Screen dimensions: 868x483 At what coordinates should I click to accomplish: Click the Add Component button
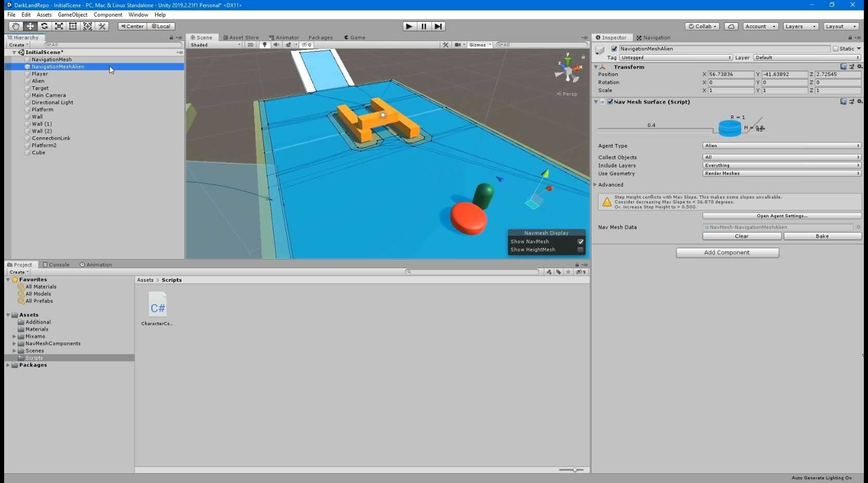[x=727, y=253]
